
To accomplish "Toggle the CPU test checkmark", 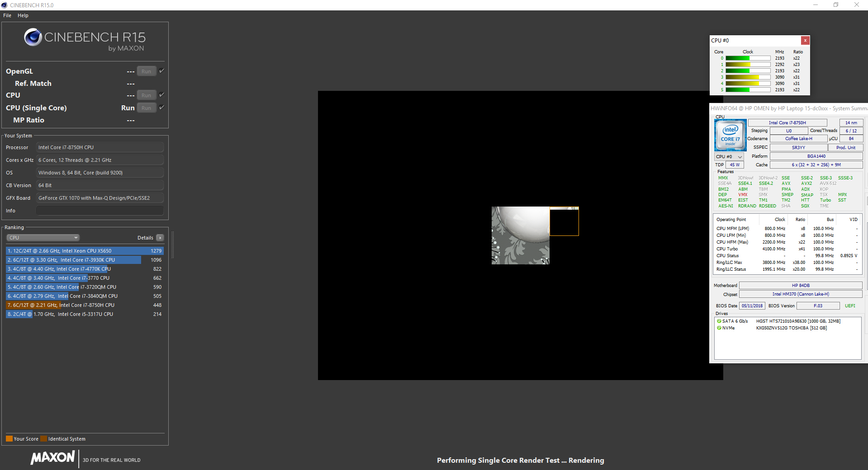I will [161, 95].
